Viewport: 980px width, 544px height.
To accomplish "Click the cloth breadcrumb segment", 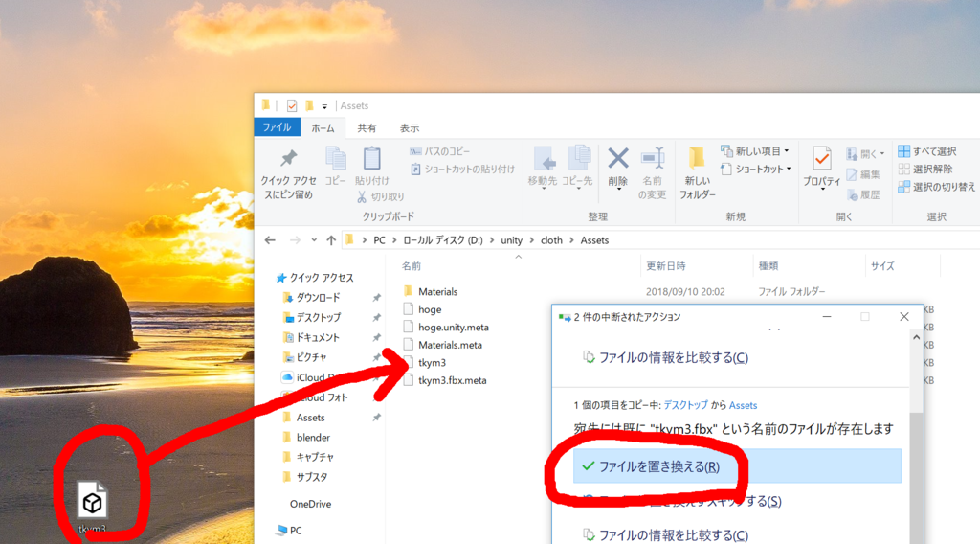I will (x=551, y=240).
